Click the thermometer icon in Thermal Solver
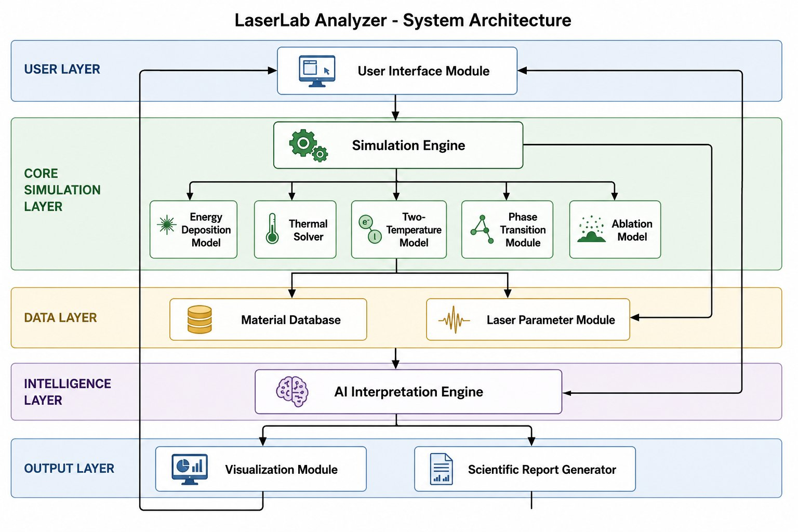798x532 pixels. [x=272, y=229]
